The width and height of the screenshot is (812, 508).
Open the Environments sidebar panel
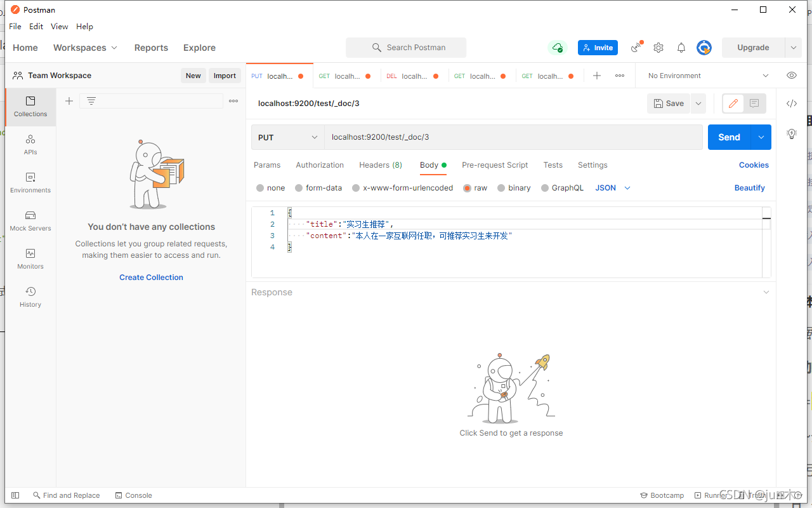pyautogui.click(x=30, y=183)
